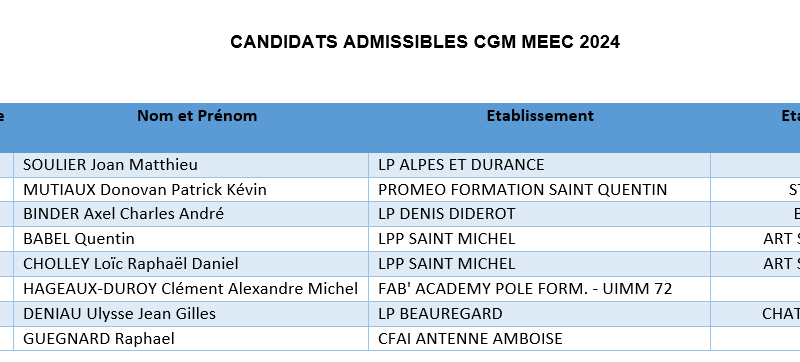Select the LP BEAUREGARD cell

(x=539, y=314)
